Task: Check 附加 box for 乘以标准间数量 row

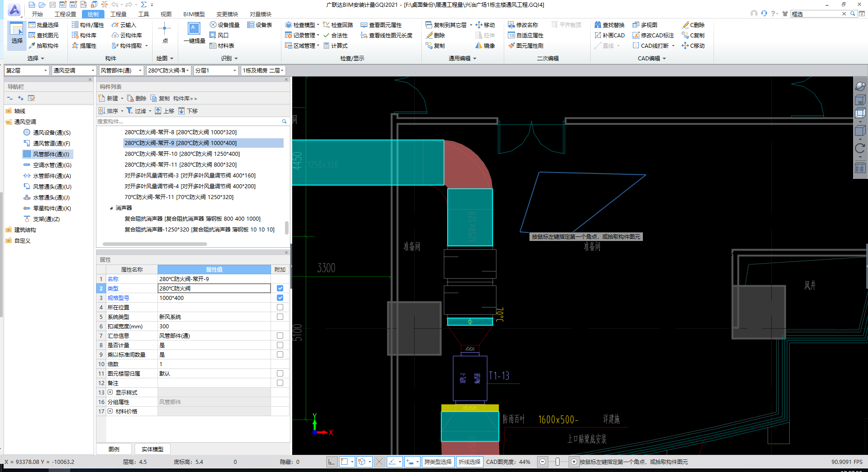Action: [280, 354]
